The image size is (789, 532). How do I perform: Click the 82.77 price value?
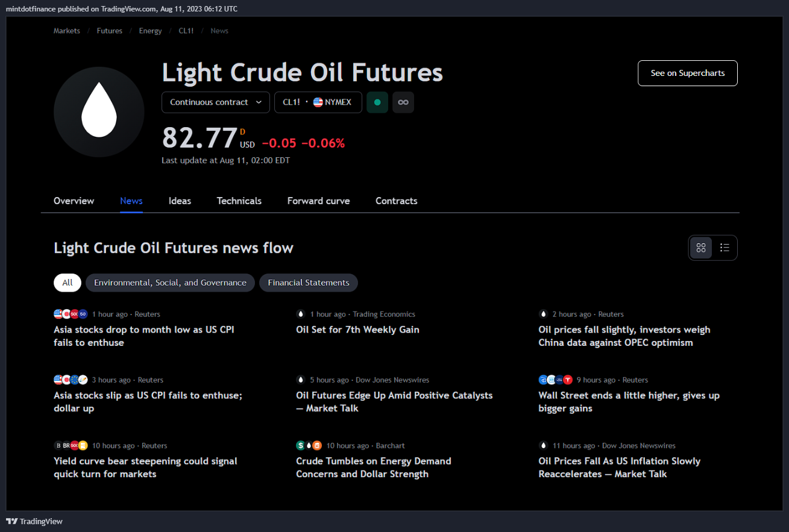pos(200,138)
